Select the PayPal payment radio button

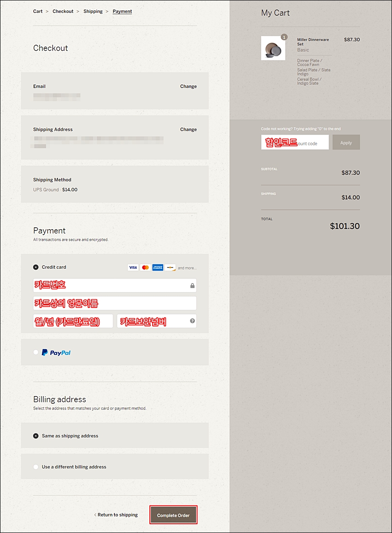(x=36, y=352)
